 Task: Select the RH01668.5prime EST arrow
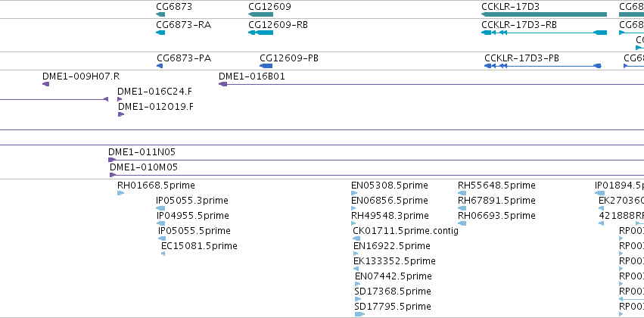coord(121,193)
